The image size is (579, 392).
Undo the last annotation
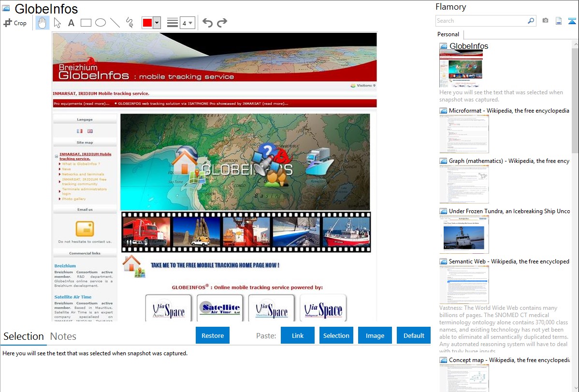point(207,23)
